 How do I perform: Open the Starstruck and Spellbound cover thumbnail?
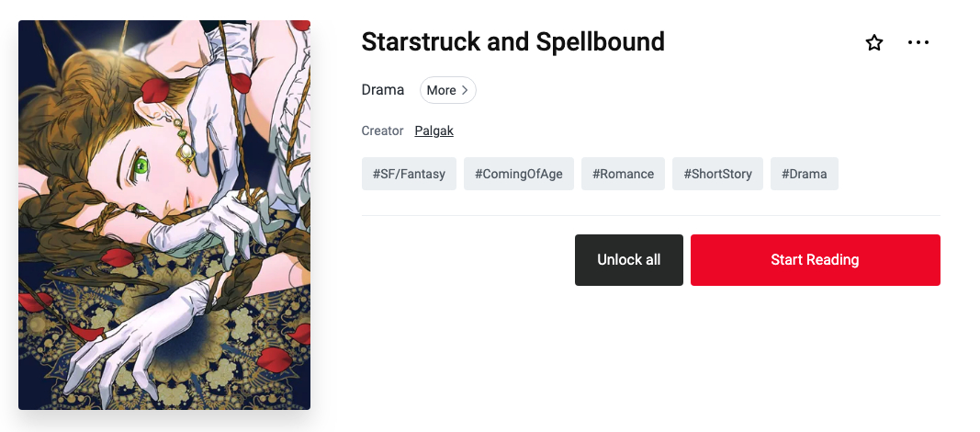click(164, 215)
